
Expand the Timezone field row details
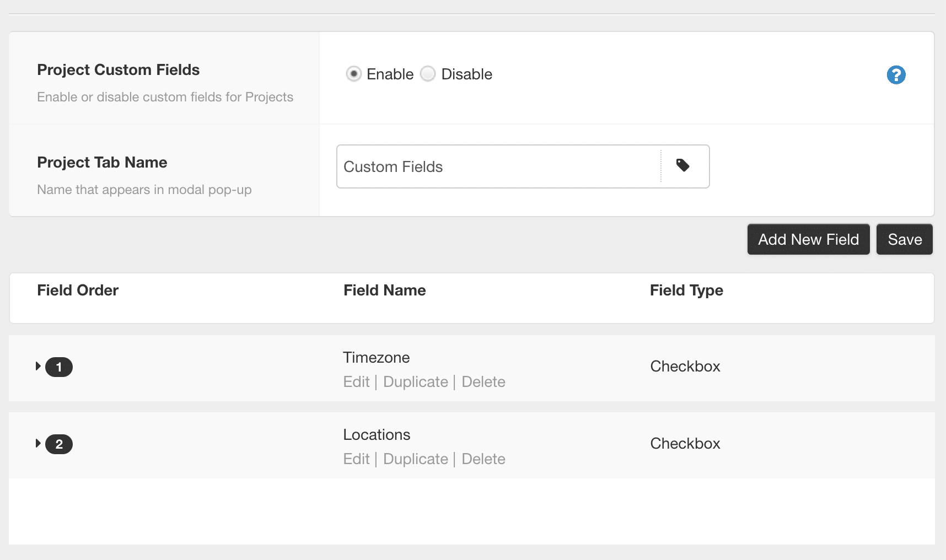tap(38, 365)
